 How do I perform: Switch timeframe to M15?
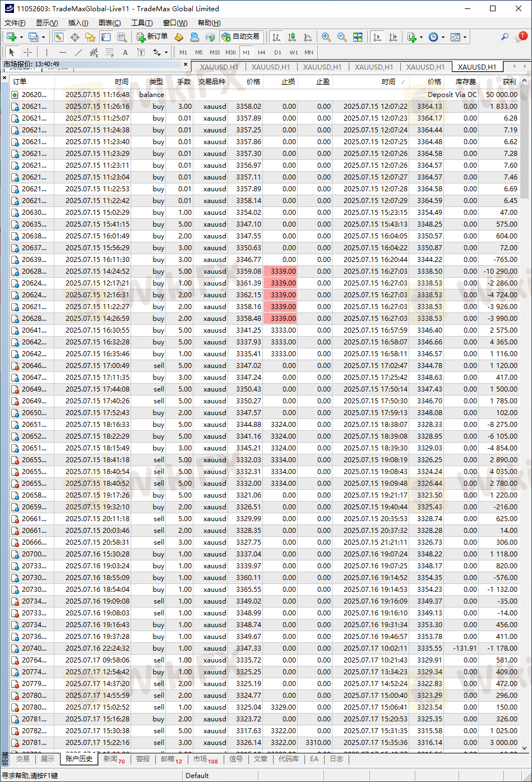[215, 52]
